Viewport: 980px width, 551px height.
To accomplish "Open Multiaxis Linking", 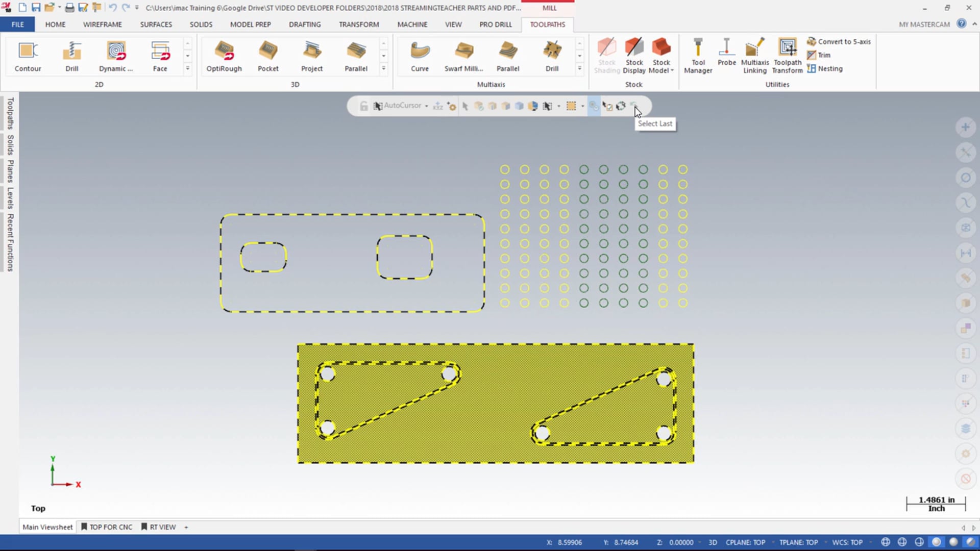I will (755, 56).
